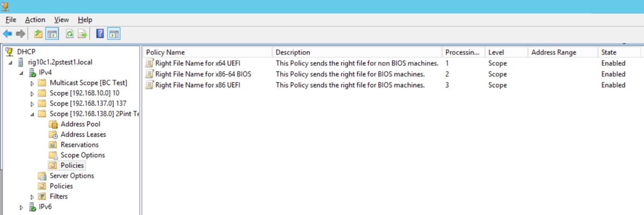Viewport: 644px width, 215px height.
Task: Expand the Scope [192.168.137.0] 137 node
Action: pyautogui.click(x=32, y=104)
